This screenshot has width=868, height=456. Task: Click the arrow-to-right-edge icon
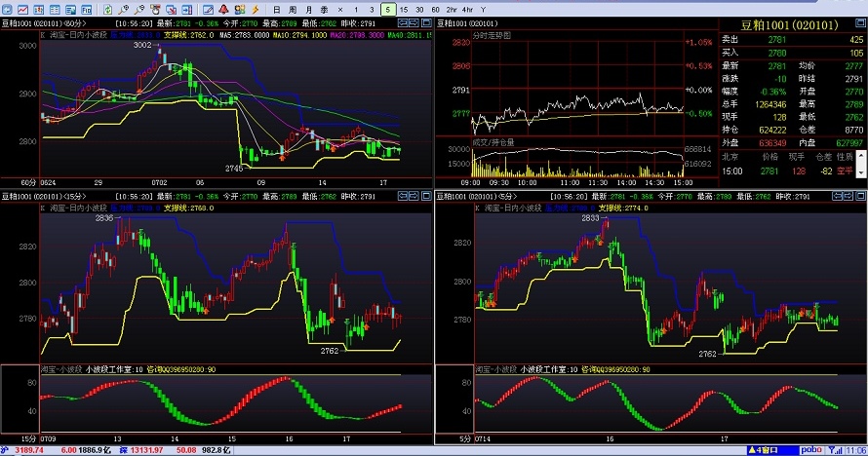tap(187, 10)
